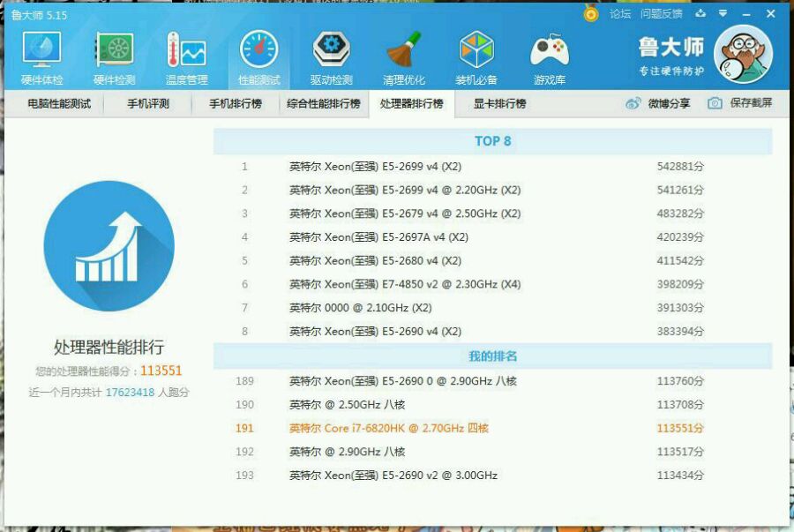Viewport: 794px width, 532px height.
Task: Minimize the 鲁大师 window
Action: pyautogui.click(x=746, y=14)
